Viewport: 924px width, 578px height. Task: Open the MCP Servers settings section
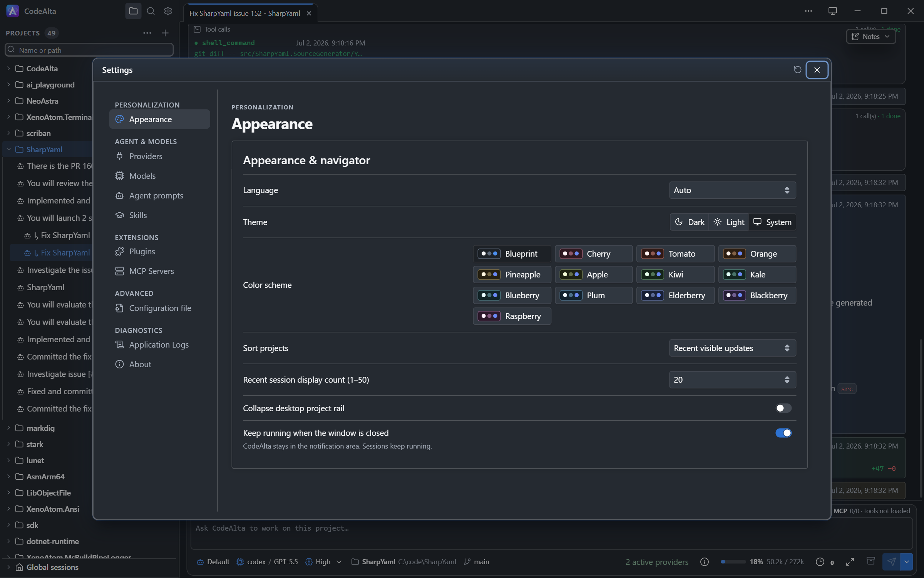[x=159, y=271]
